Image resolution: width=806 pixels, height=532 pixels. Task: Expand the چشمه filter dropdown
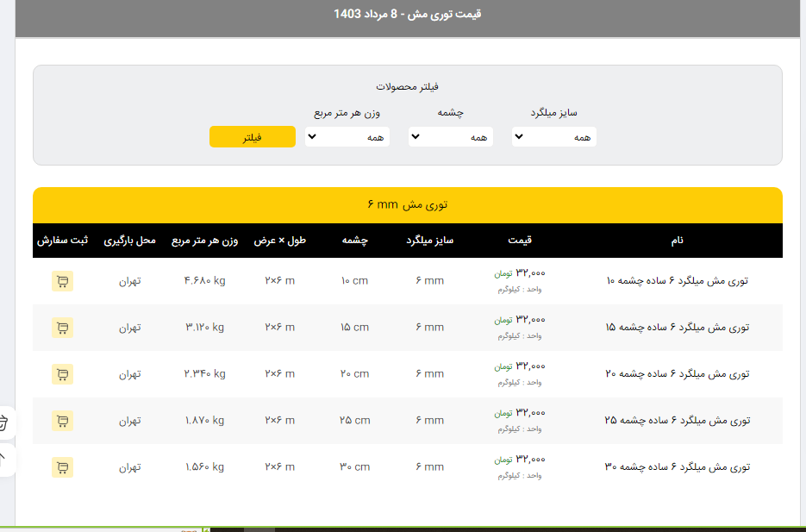[x=450, y=137]
